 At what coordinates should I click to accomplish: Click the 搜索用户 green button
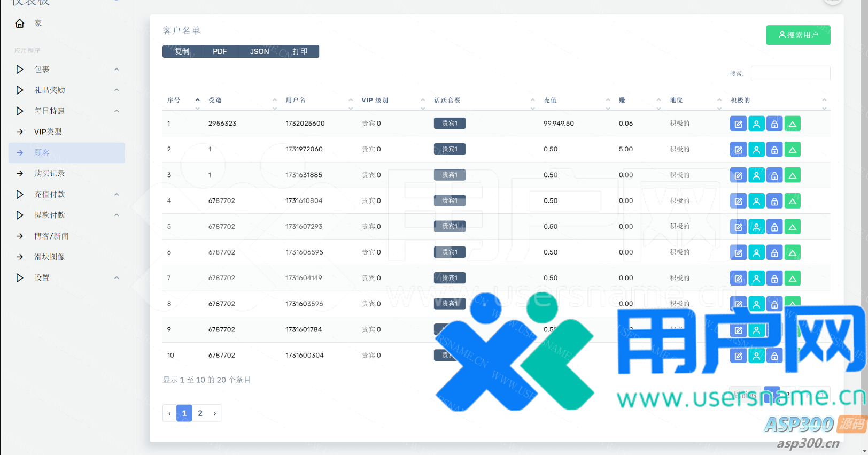click(798, 35)
